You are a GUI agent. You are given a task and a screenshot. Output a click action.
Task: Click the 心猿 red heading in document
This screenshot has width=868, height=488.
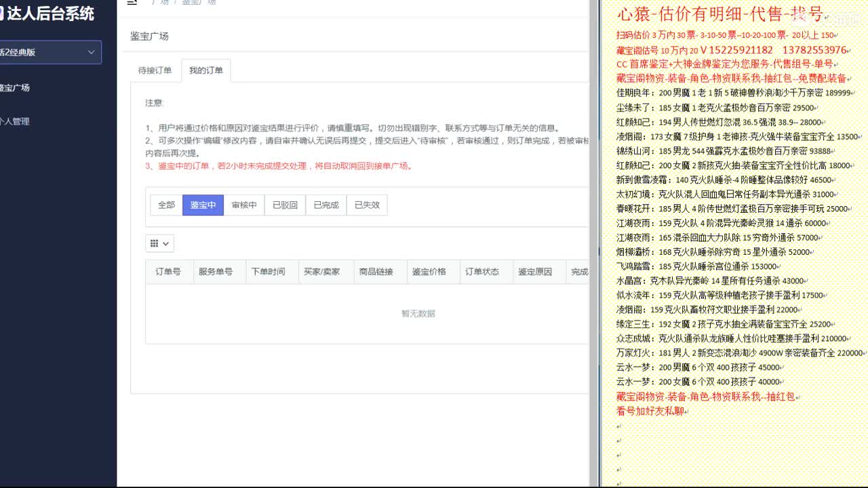coord(720,14)
